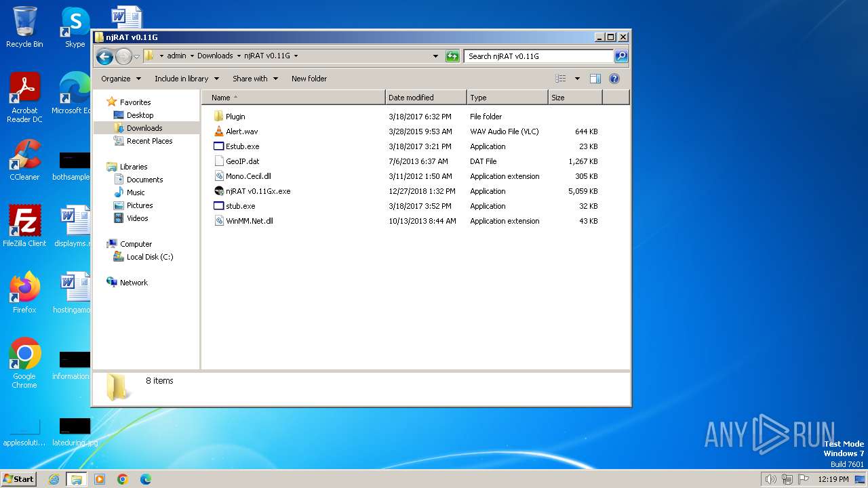Image resolution: width=868 pixels, height=488 pixels.
Task: Open address bar history dropdown arrow
Action: point(435,56)
